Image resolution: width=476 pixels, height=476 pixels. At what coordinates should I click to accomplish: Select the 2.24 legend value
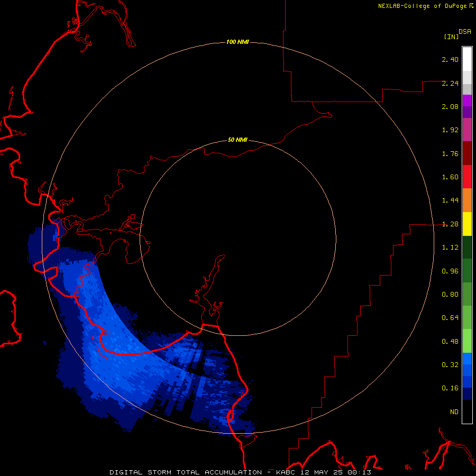[450, 83]
